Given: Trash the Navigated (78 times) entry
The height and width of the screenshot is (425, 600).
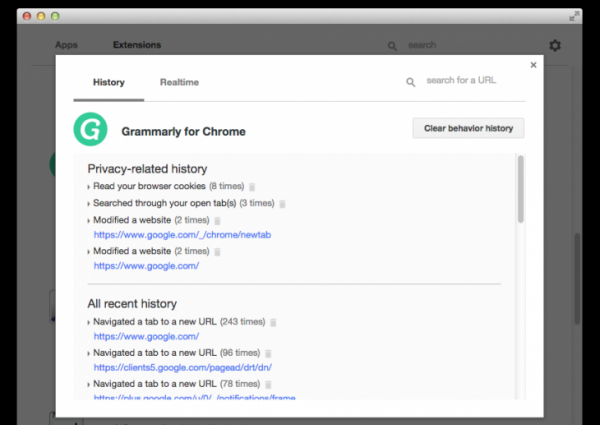Looking at the screenshot, I should tap(268, 384).
